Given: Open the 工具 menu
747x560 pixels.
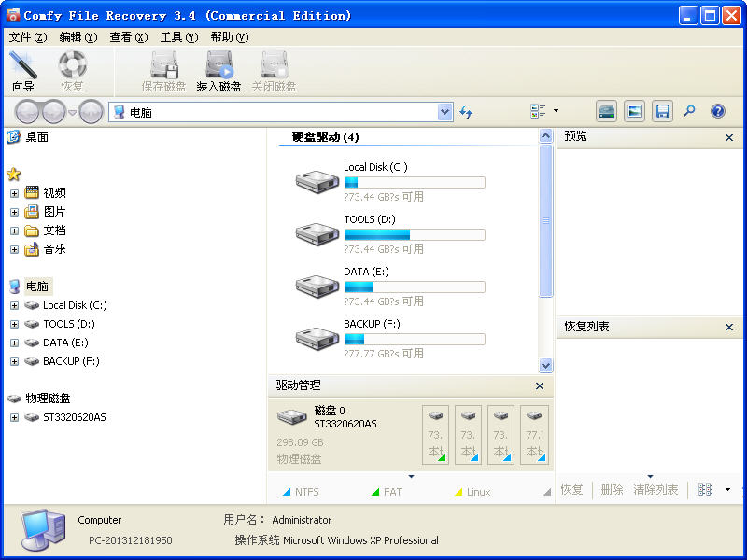Looking at the screenshot, I should pos(176,37).
